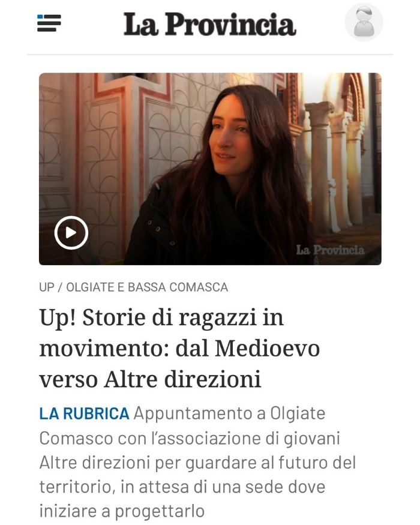This screenshot has width=420, height=525.
Task: Play the video with the circular play button
Action: pos(71,233)
